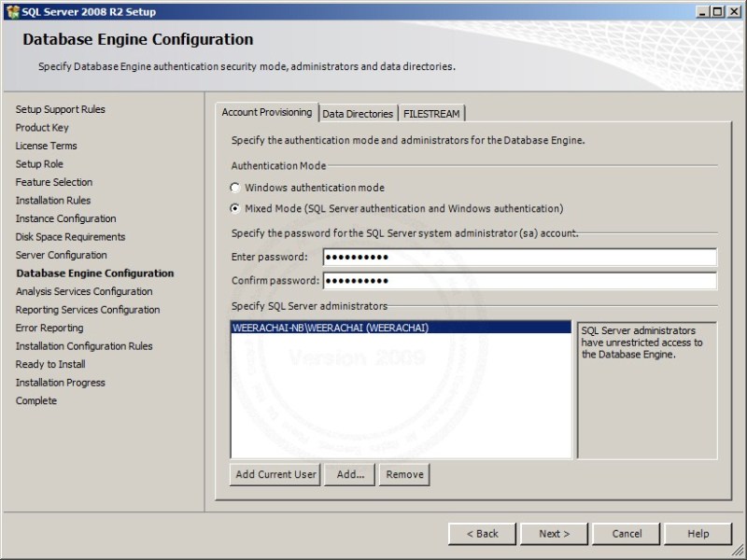Open the FILESTREAM tab
747x560 pixels.
coord(431,112)
